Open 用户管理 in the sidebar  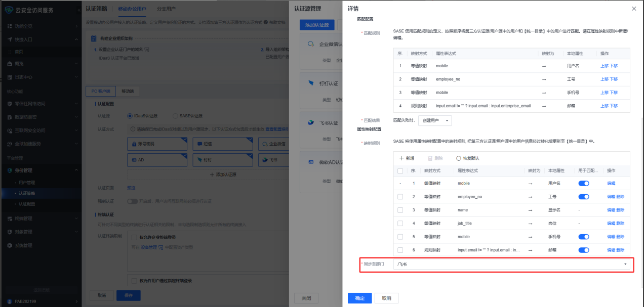click(x=27, y=183)
